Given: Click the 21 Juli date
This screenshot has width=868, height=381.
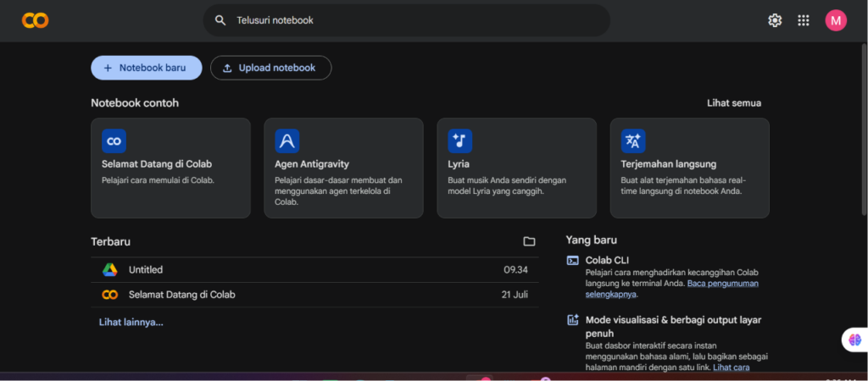Looking at the screenshot, I should (515, 295).
